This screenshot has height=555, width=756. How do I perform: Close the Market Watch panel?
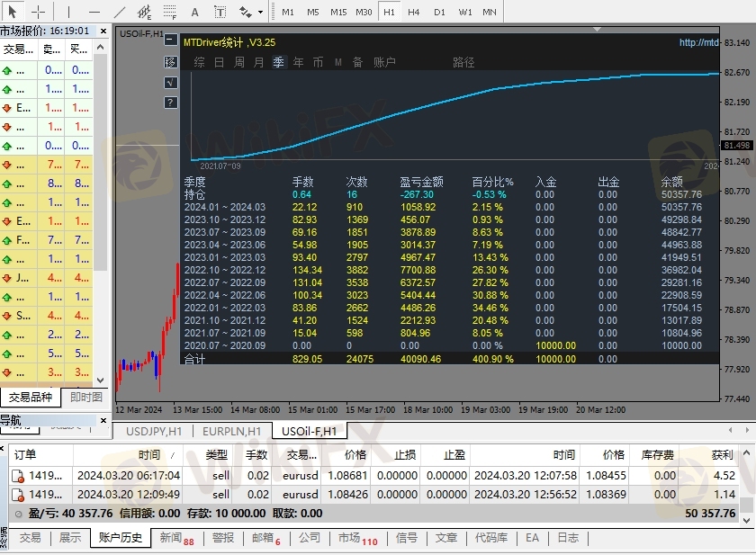click(x=103, y=31)
